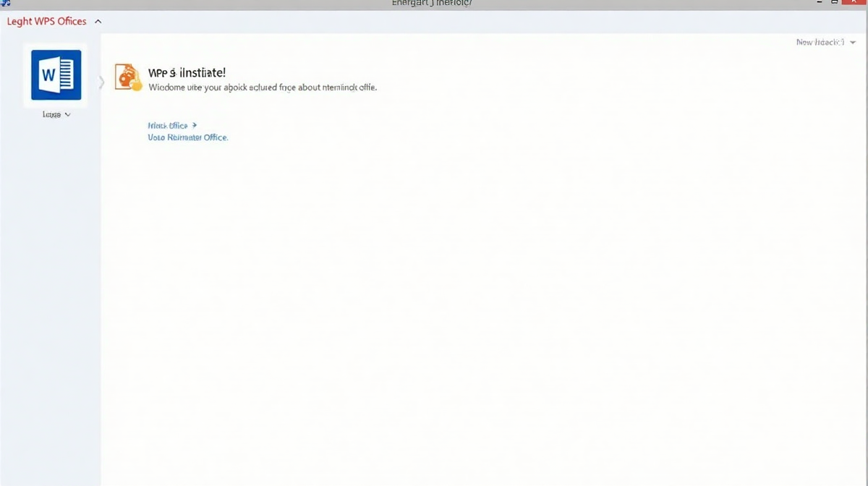Click the small arrow after first blue link
Viewport: 868px width, 486px height.
point(195,125)
